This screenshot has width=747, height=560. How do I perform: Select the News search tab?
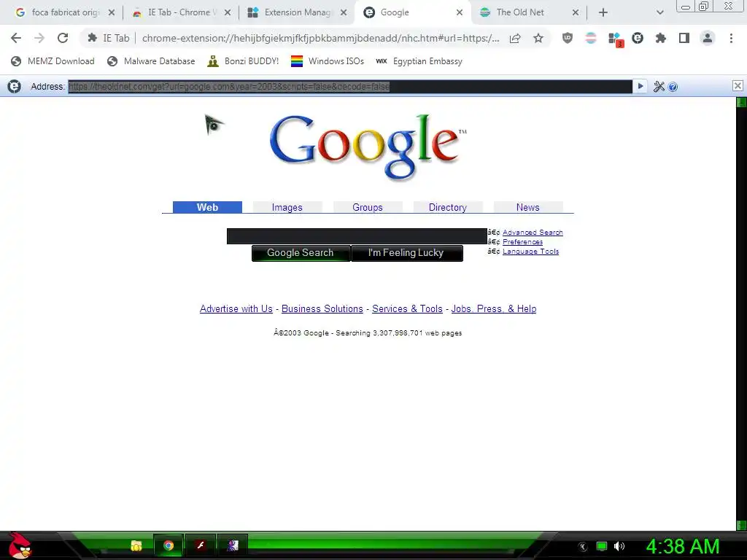point(528,207)
